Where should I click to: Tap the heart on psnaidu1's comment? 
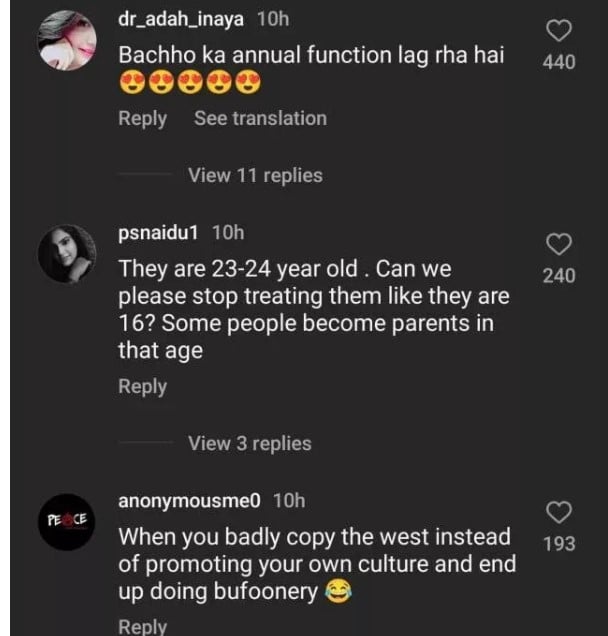[x=558, y=244]
